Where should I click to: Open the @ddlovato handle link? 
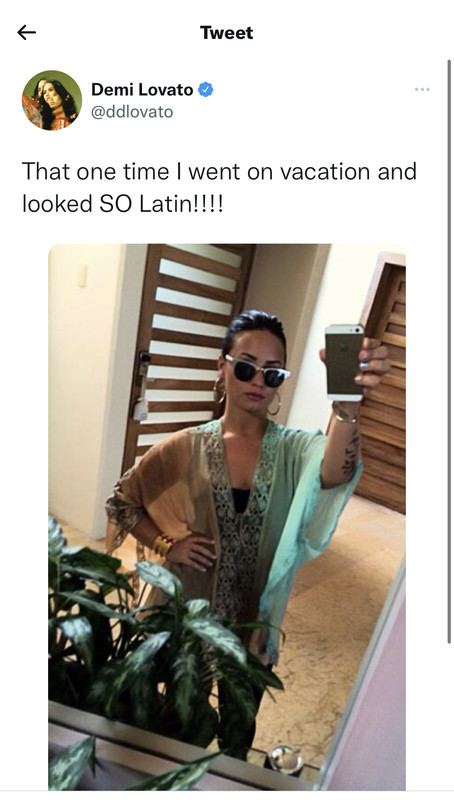point(132,112)
